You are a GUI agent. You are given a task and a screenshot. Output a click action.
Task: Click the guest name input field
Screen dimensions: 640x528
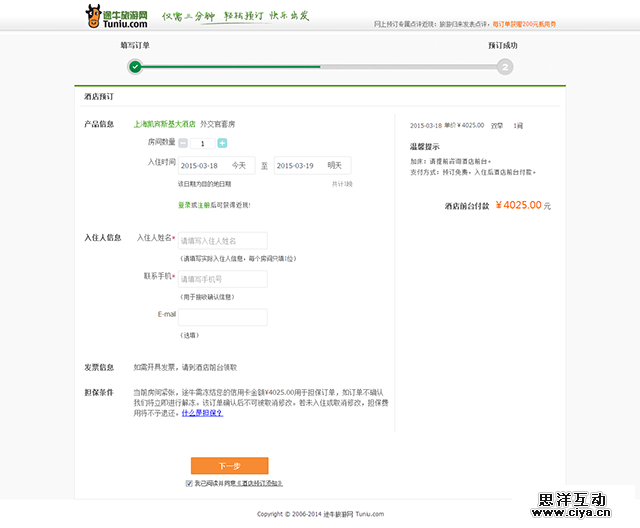point(222,240)
